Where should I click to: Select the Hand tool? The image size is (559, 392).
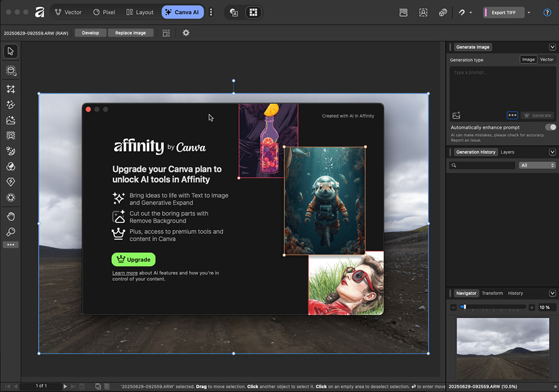tap(10, 216)
